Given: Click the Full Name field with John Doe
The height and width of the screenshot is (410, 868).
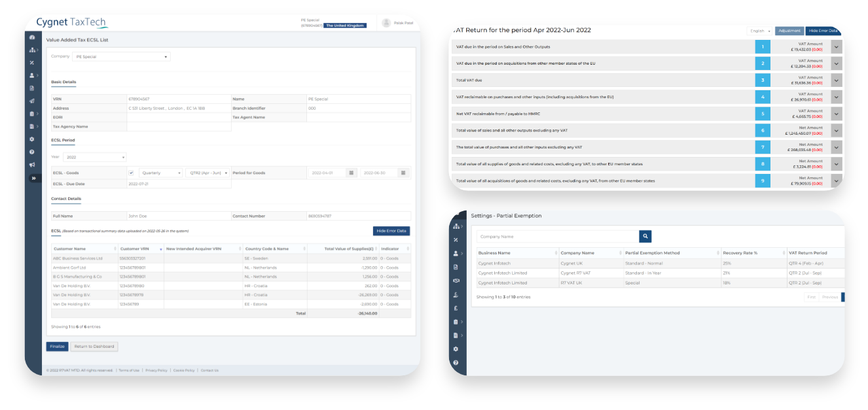Looking at the screenshot, I should pyautogui.click(x=179, y=216).
